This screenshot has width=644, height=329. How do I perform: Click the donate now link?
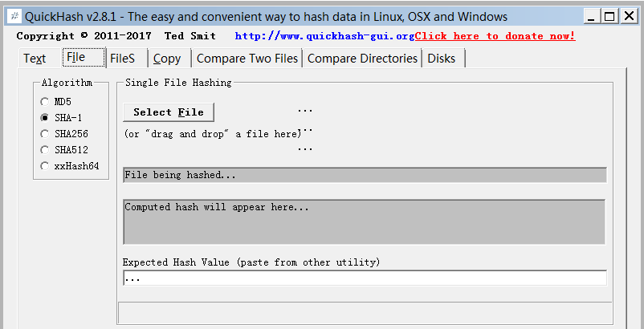coord(495,36)
